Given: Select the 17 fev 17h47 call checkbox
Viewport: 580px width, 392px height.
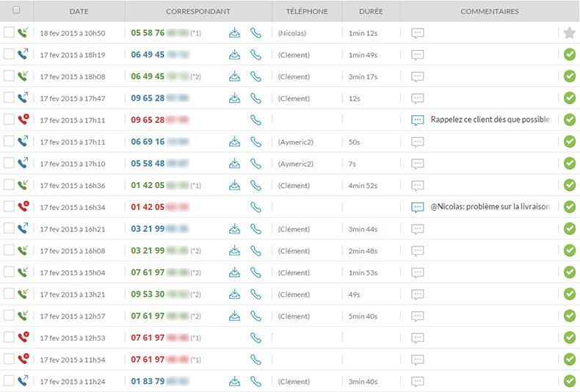Looking at the screenshot, I should (9, 98).
